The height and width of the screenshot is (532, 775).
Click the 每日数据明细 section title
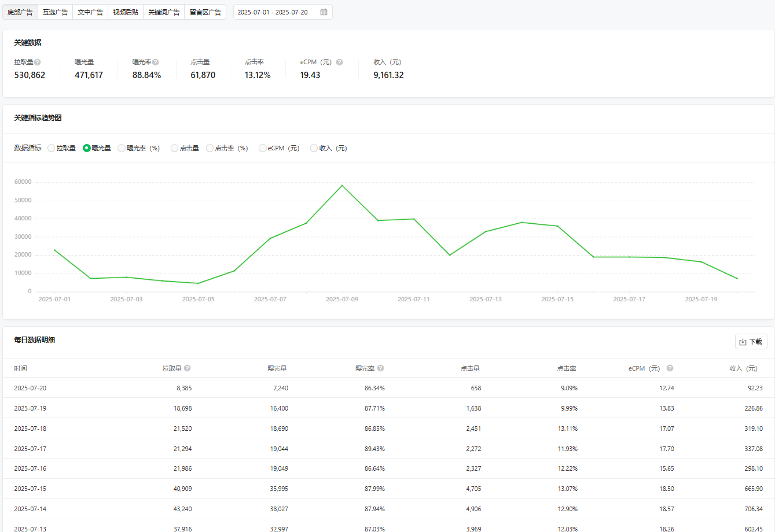click(35, 340)
